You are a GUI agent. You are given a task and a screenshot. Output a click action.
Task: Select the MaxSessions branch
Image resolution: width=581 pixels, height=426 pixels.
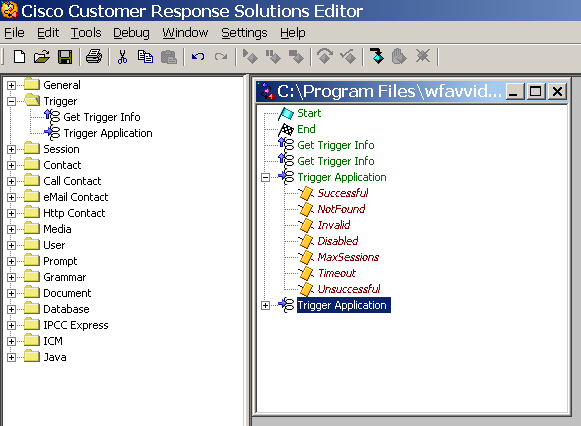348,257
